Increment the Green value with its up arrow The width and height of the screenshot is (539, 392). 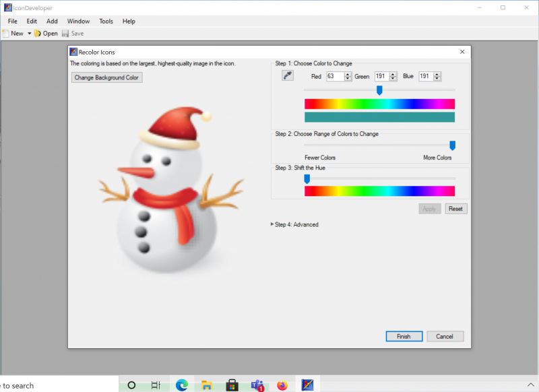tap(392, 74)
